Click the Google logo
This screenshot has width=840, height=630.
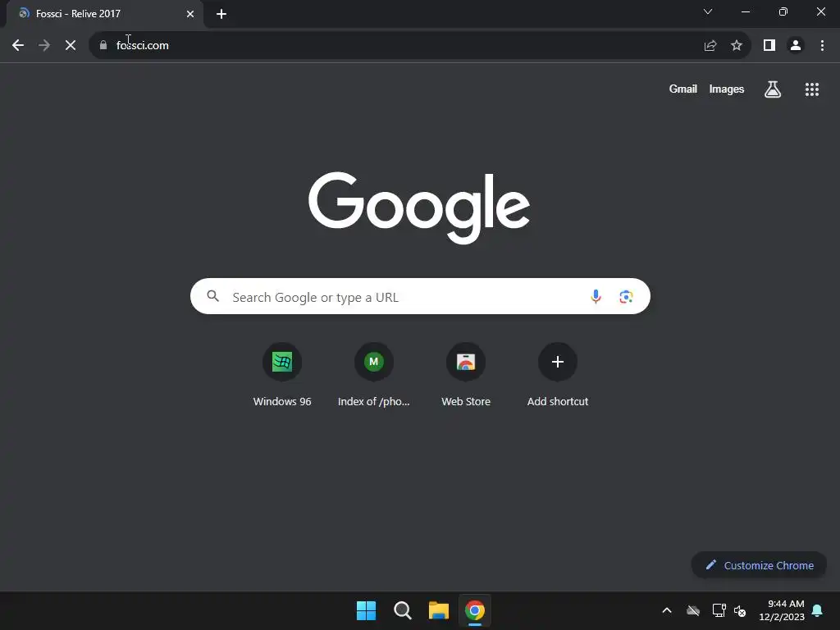tap(419, 208)
